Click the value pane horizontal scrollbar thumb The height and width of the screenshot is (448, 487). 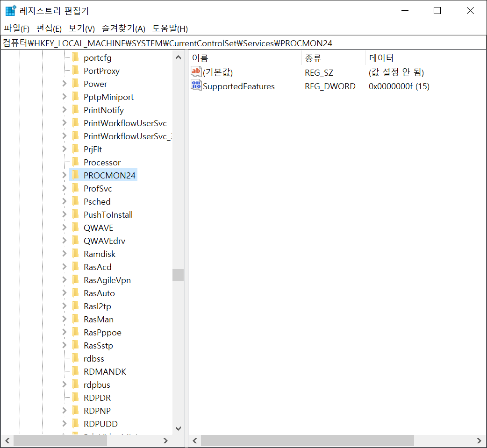coord(308,441)
